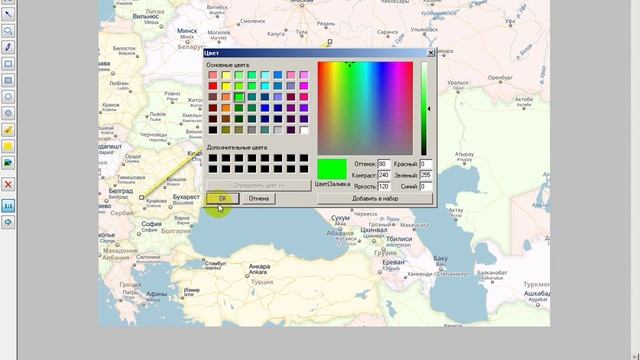The height and width of the screenshot is (360, 640).
Task: Click the line handle near Белград
Action: point(142,198)
